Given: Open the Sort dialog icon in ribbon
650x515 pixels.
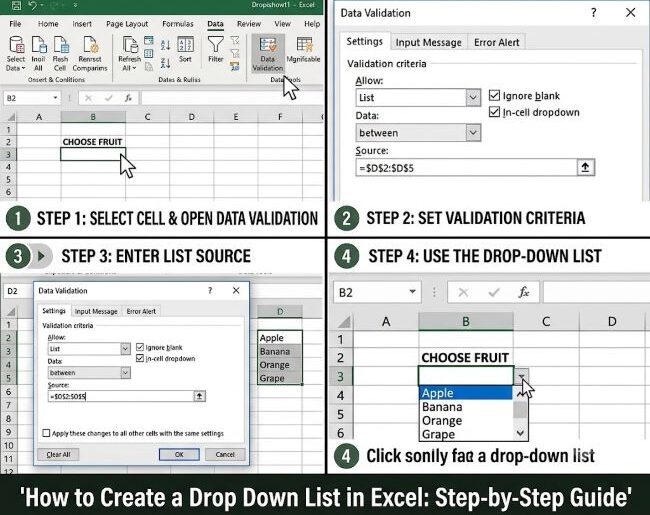Looking at the screenshot, I should [185, 45].
